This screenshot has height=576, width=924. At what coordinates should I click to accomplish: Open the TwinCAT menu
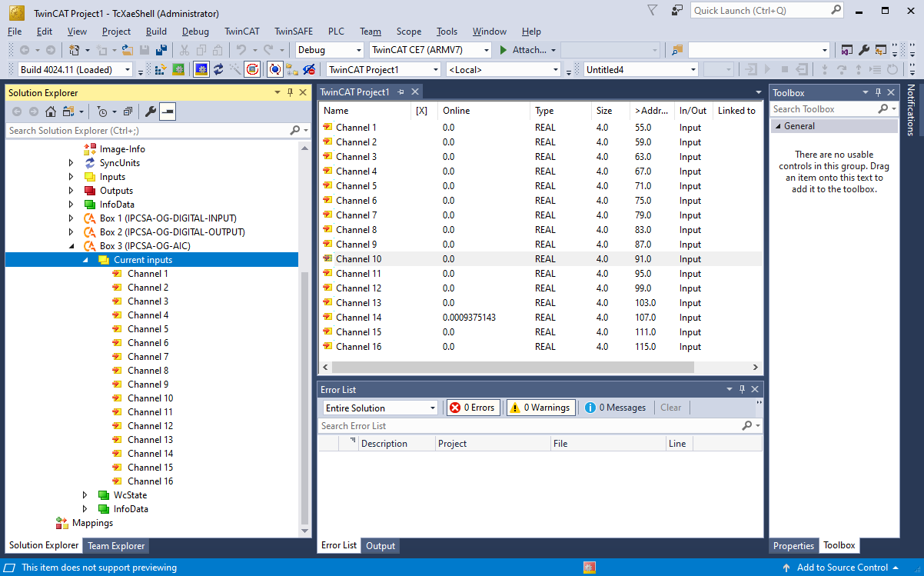242,32
